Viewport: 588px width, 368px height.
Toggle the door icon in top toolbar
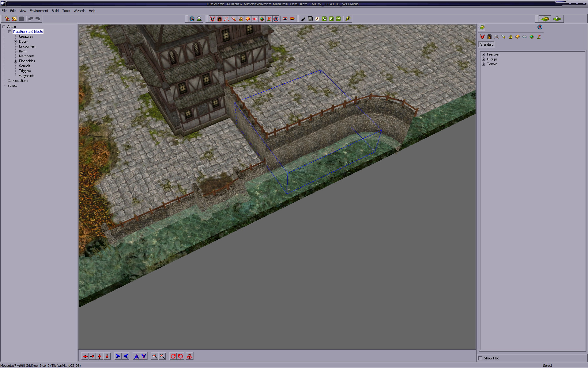(219, 19)
